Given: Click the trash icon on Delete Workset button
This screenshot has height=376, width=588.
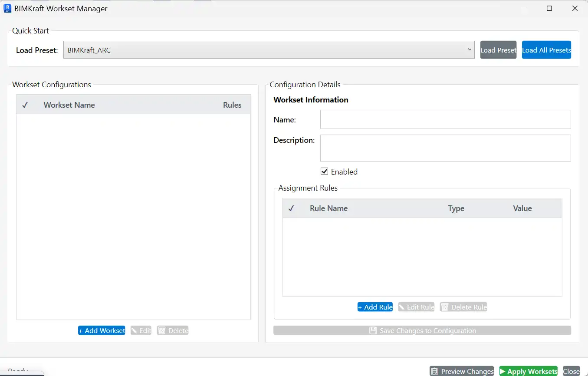Looking at the screenshot, I should point(162,330).
